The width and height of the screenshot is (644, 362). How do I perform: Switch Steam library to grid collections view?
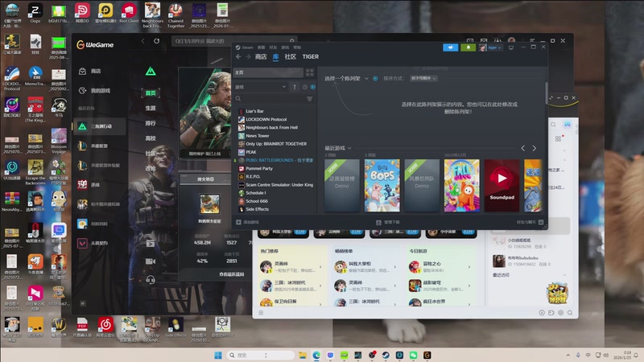point(310,72)
